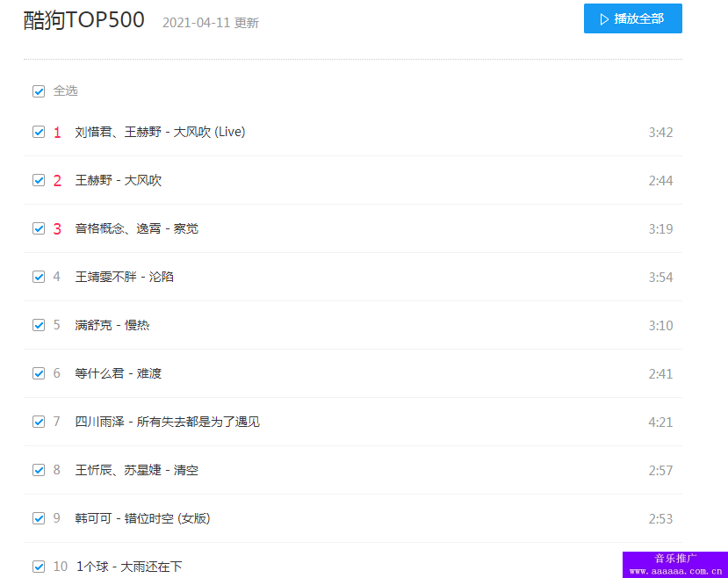The image size is (728, 578).
Task: Click rank number 5
Action: tap(57, 325)
